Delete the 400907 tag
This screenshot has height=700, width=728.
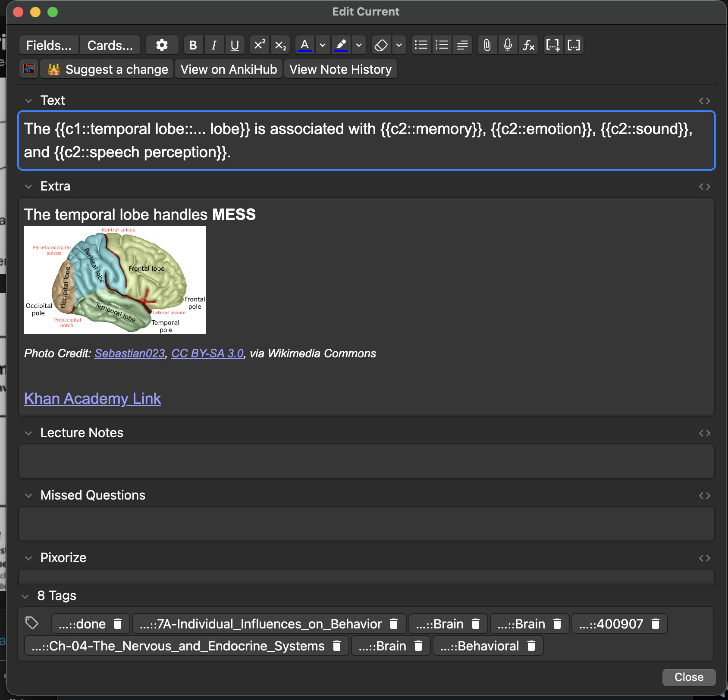(656, 624)
